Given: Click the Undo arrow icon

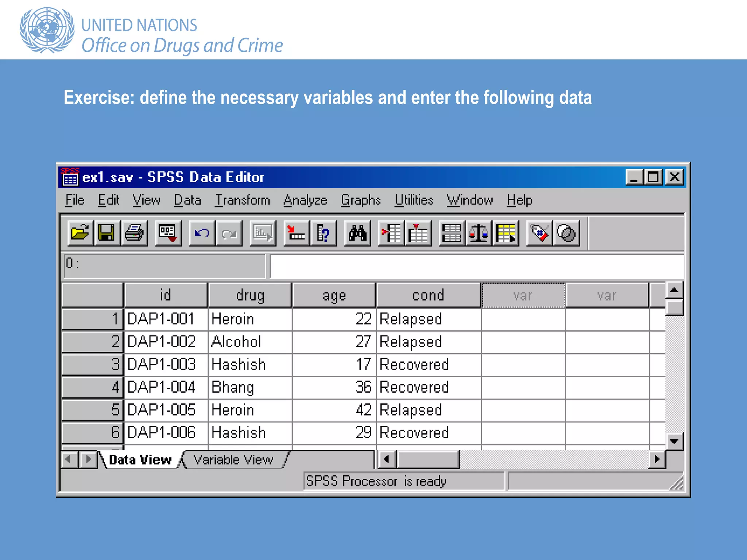Looking at the screenshot, I should (202, 233).
